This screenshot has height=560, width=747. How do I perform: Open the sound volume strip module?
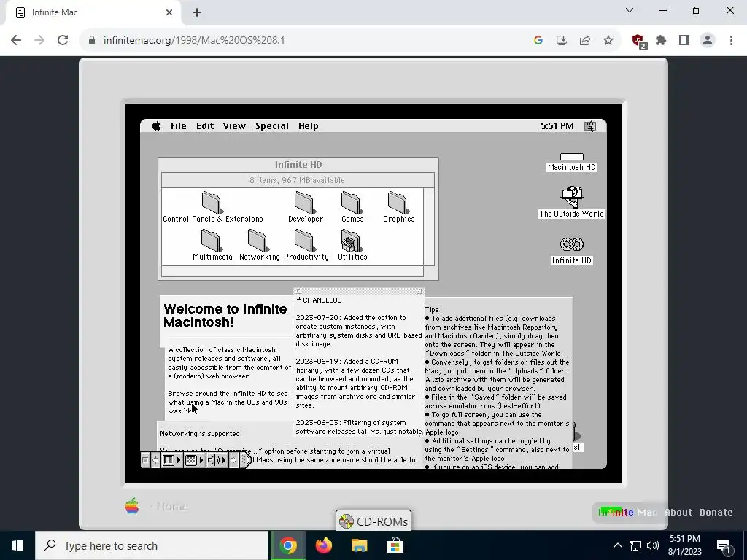click(x=217, y=460)
